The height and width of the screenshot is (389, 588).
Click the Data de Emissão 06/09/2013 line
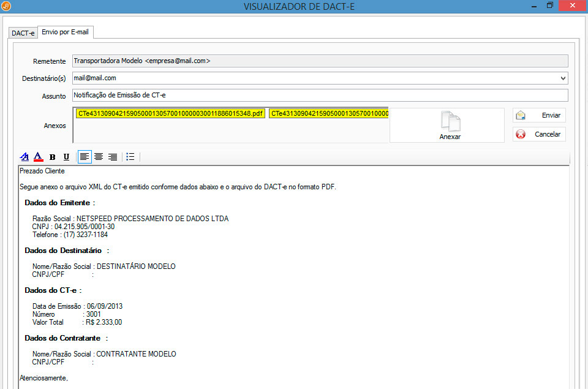[x=77, y=306]
